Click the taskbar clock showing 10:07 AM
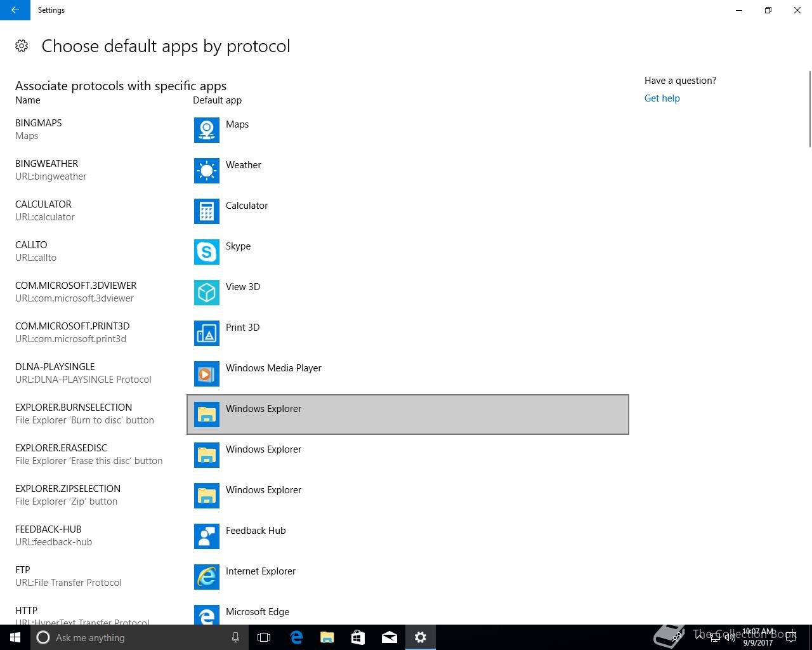Screen dimensions: 812x650 758,637
